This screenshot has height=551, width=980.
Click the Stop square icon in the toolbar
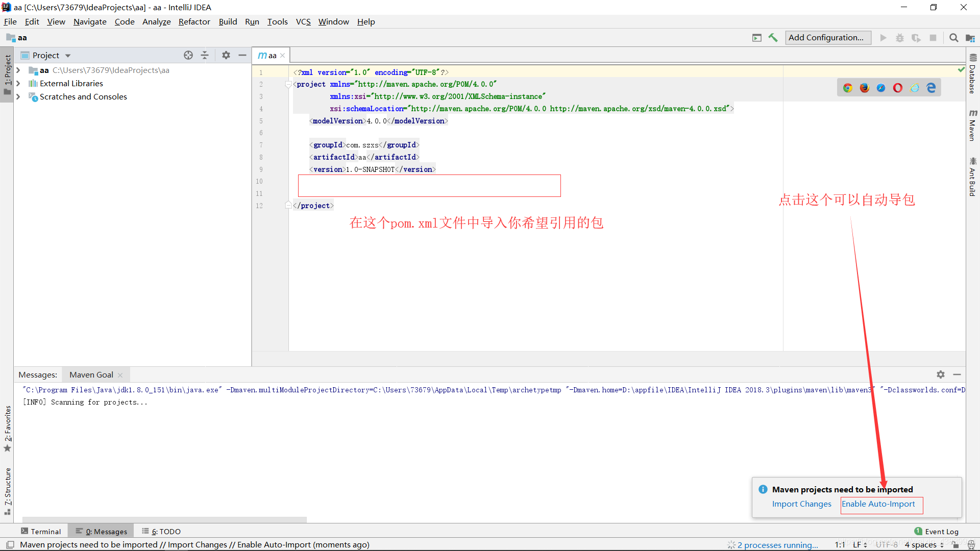pyautogui.click(x=933, y=38)
